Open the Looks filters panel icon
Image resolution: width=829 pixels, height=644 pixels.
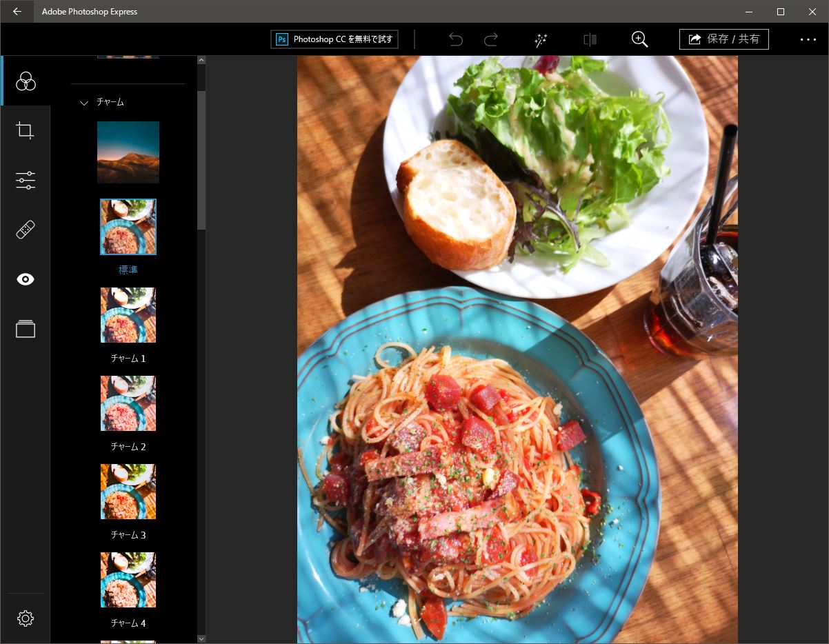pos(26,81)
